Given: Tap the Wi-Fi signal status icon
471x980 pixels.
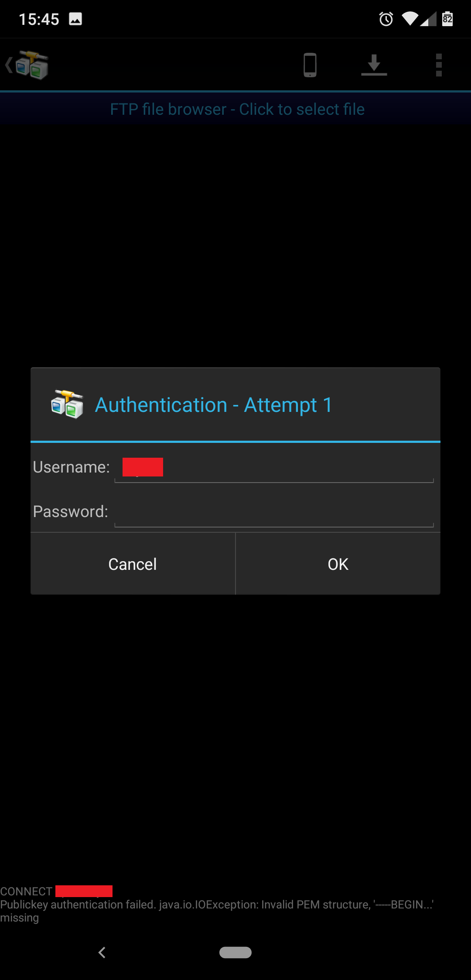Looking at the screenshot, I should click(410, 19).
